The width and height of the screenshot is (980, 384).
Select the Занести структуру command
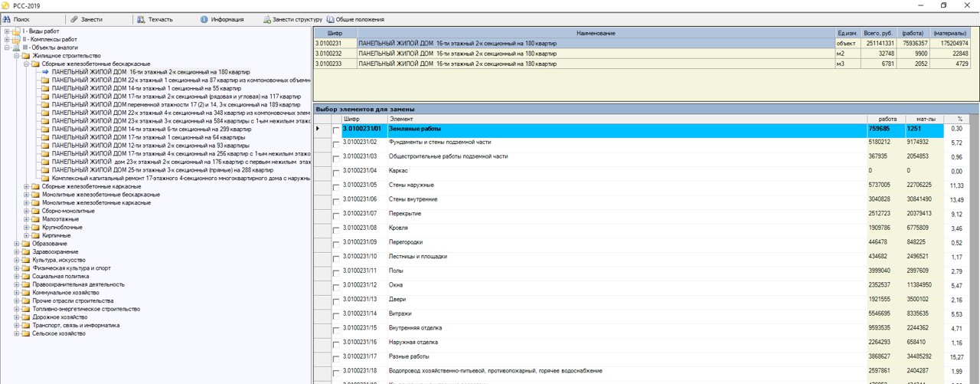click(292, 19)
